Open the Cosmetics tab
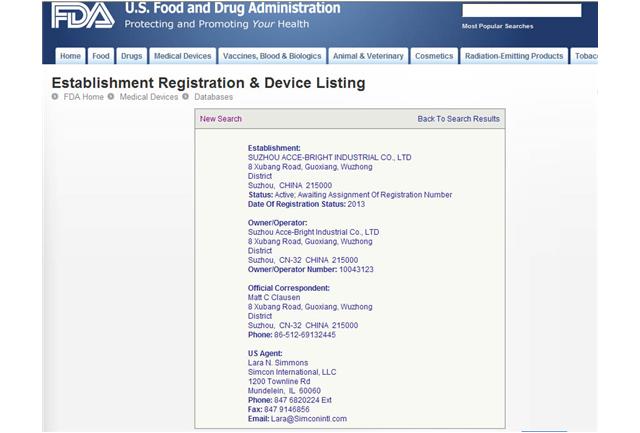The image size is (640, 433). coord(434,56)
